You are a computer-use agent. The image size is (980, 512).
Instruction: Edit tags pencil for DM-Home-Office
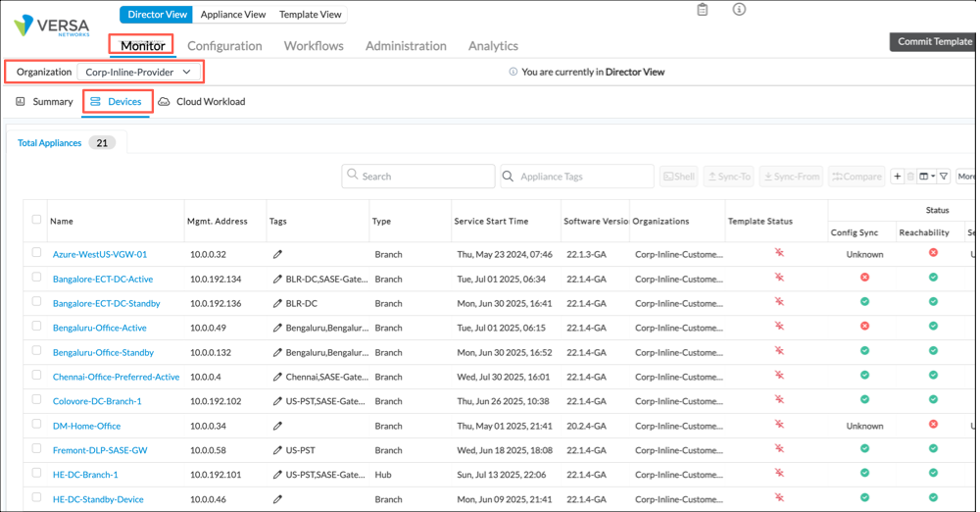point(277,426)
